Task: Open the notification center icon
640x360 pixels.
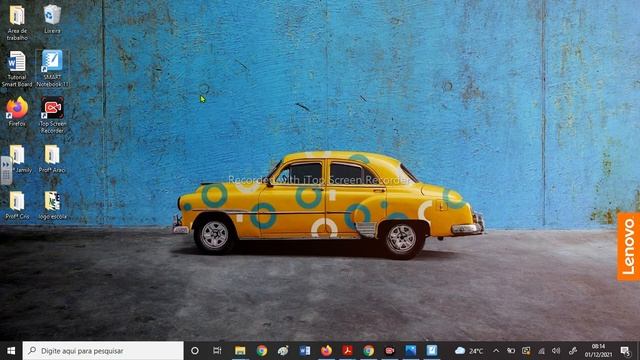Action: pos(625,351)
